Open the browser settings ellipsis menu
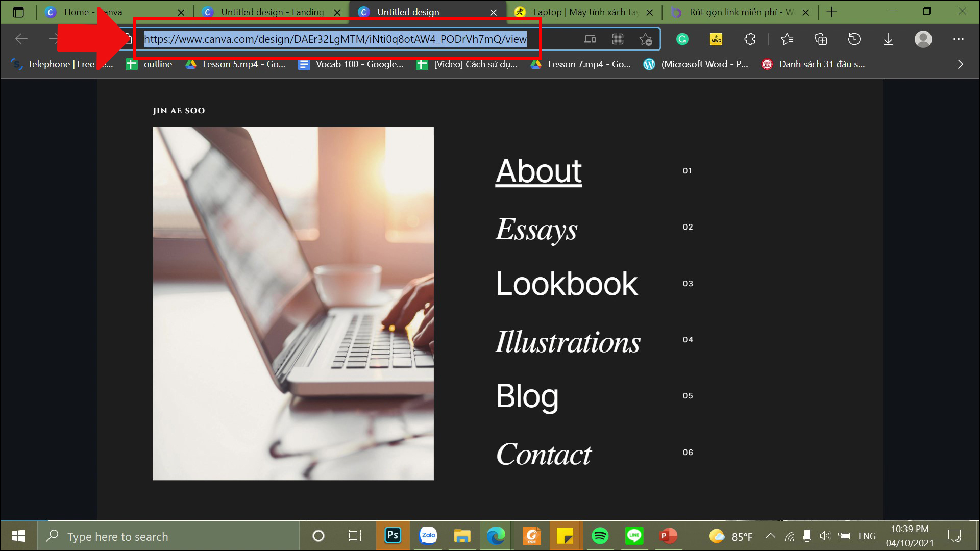Viewport: 980px width, 551px height. click(x=959, y=39)
